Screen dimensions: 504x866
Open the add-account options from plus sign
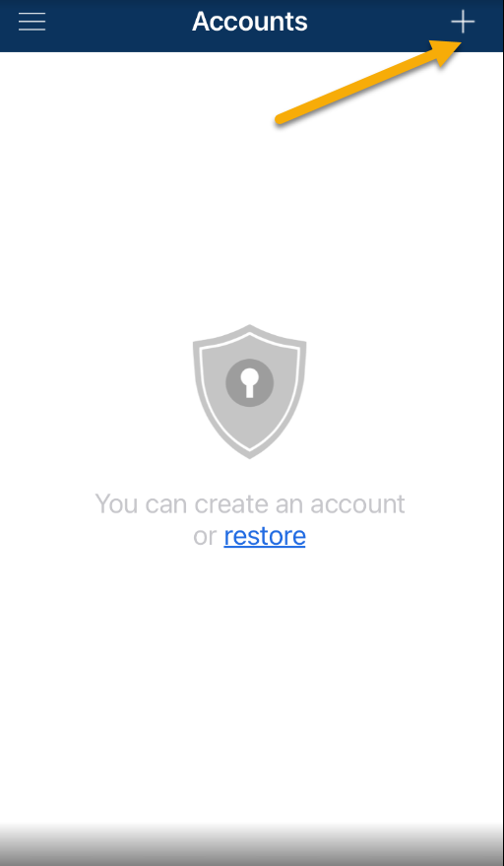tap(463, 22)
